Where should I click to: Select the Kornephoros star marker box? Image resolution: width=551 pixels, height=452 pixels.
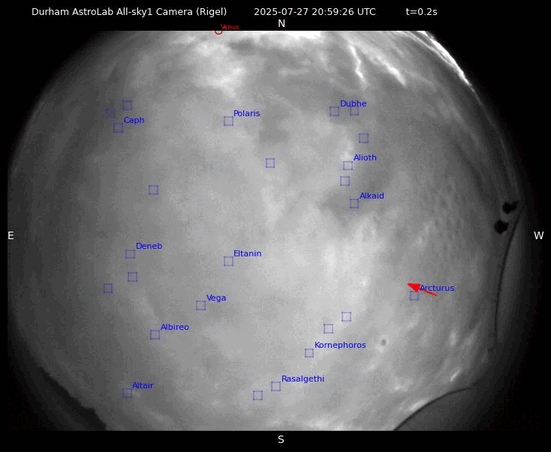click(x=309, y=353)
